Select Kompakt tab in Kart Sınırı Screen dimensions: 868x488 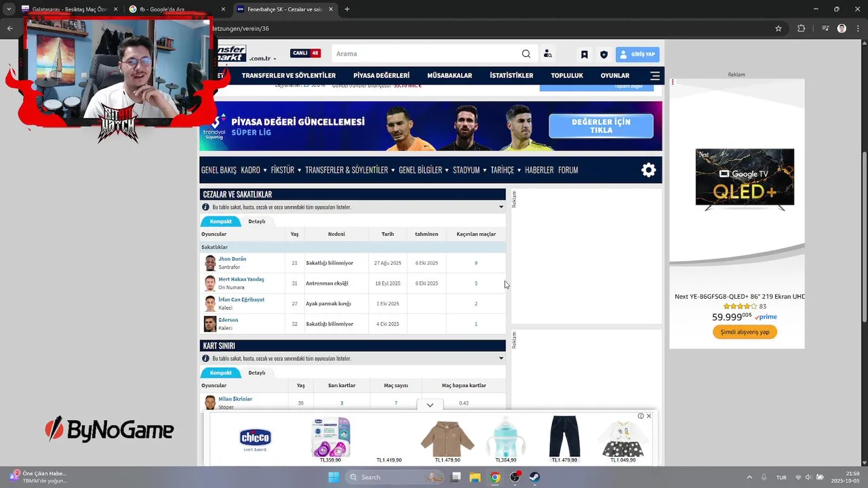(x=220, y=373)
